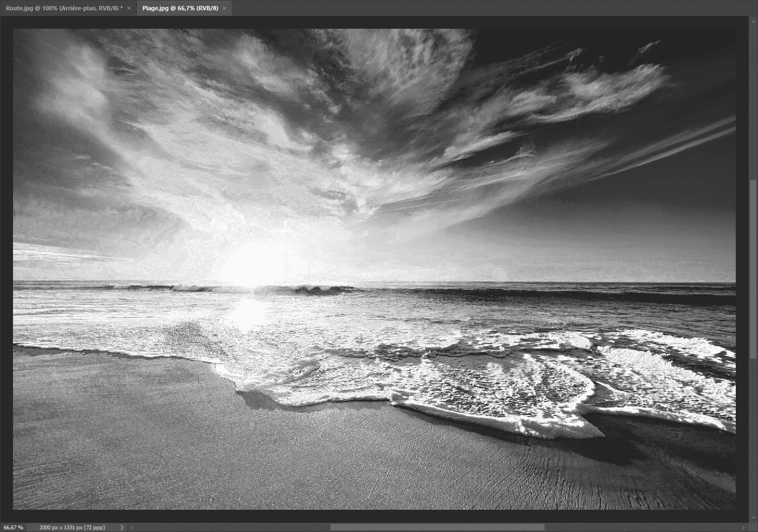758x532 pixels.
Task: Click the horizontal scrollbar right arrow
Action: [744, 527]
